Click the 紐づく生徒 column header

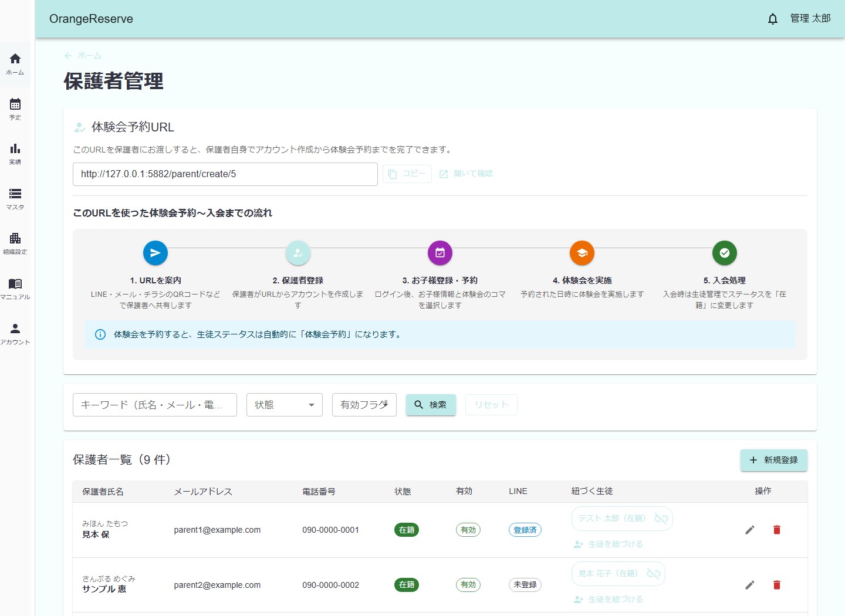pyautogui.click(x=592, y=492)
